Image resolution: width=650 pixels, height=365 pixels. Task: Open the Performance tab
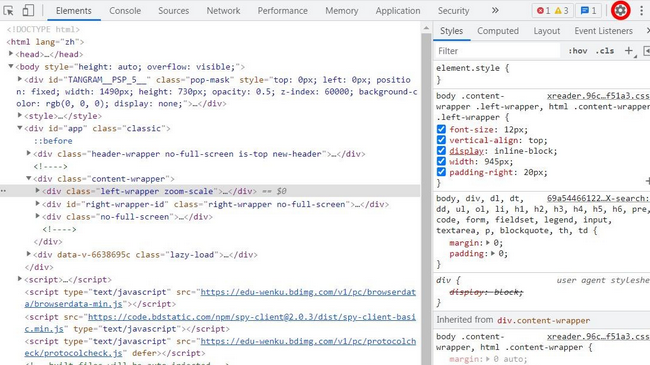tap(282, 11)
